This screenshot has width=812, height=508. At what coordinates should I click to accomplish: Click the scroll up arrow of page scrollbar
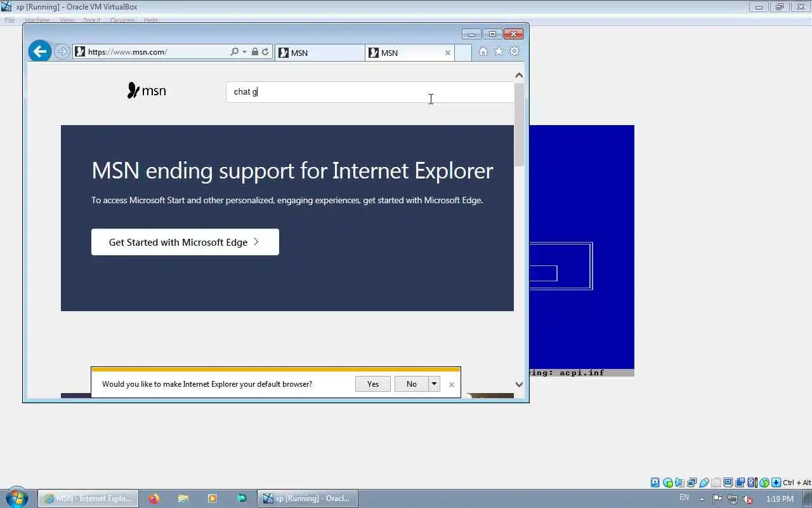(x=519, y=76)
